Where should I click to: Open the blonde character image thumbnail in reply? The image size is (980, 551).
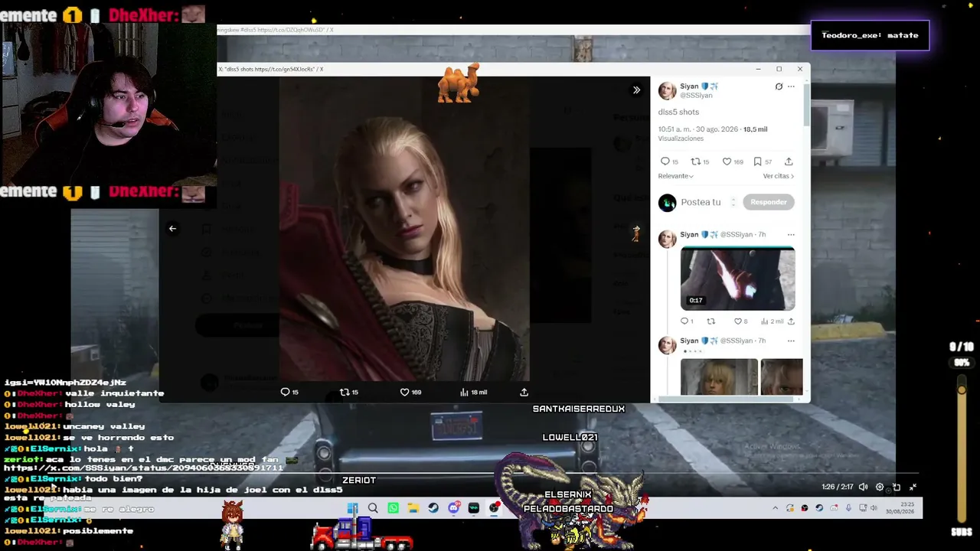(719, 377)
